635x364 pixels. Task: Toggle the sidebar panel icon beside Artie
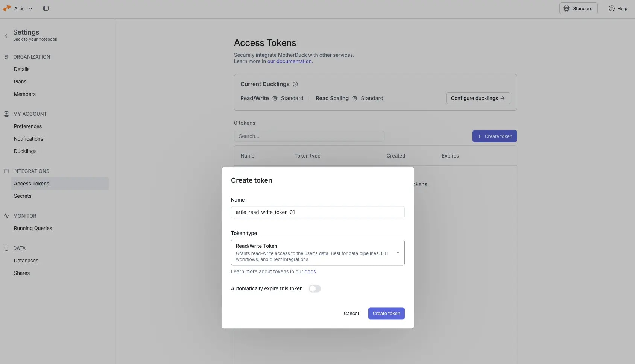pyautogui.click(x=46, y=8)
